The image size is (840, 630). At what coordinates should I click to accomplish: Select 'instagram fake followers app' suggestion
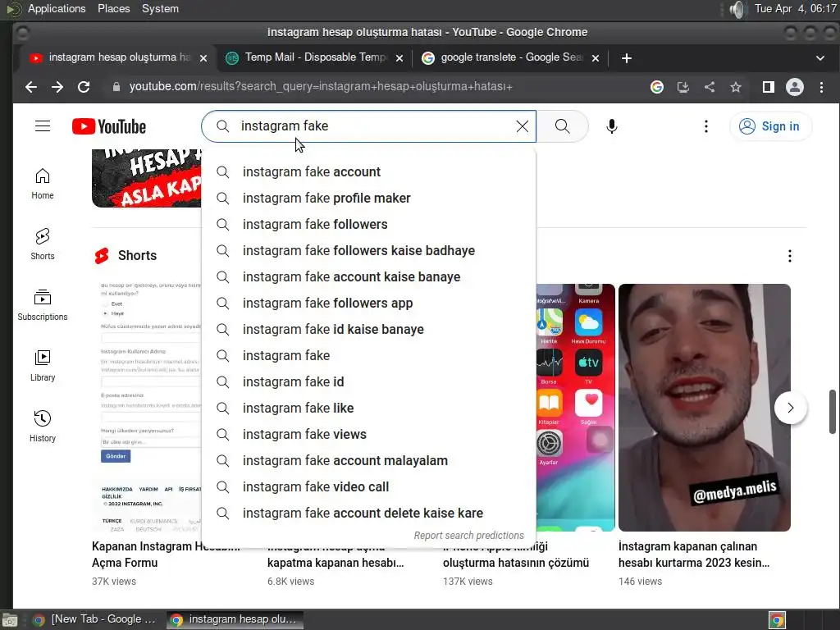pyautogui.click(x=368, y=304)
